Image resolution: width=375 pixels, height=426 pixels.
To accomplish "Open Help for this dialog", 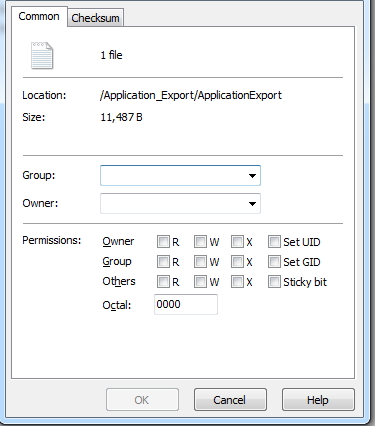I will tap(318, 399).
